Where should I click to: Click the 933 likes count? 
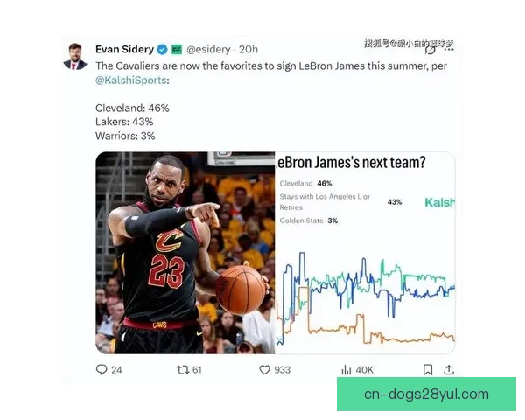coord(283,370)
